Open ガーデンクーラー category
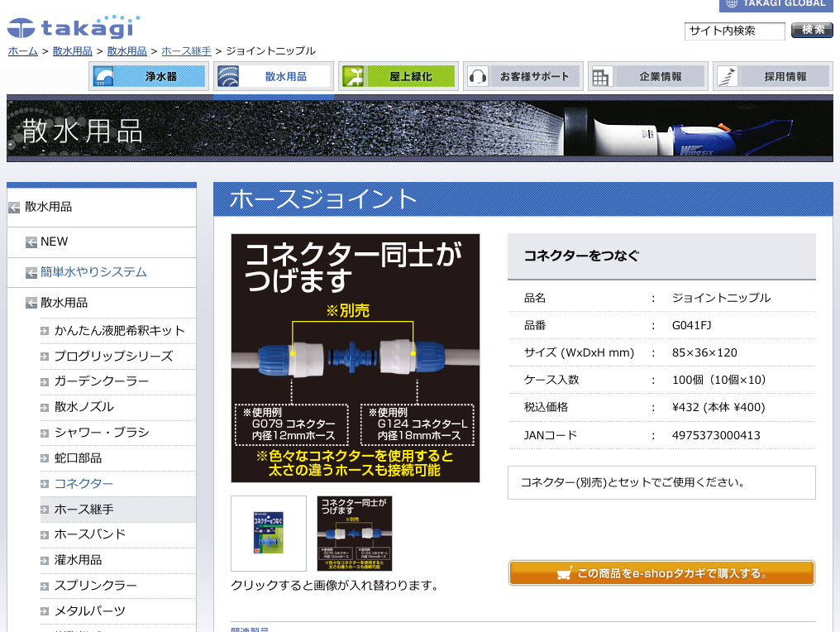Image resolution: width=840 pixels, height=632 pixels. 101,381
